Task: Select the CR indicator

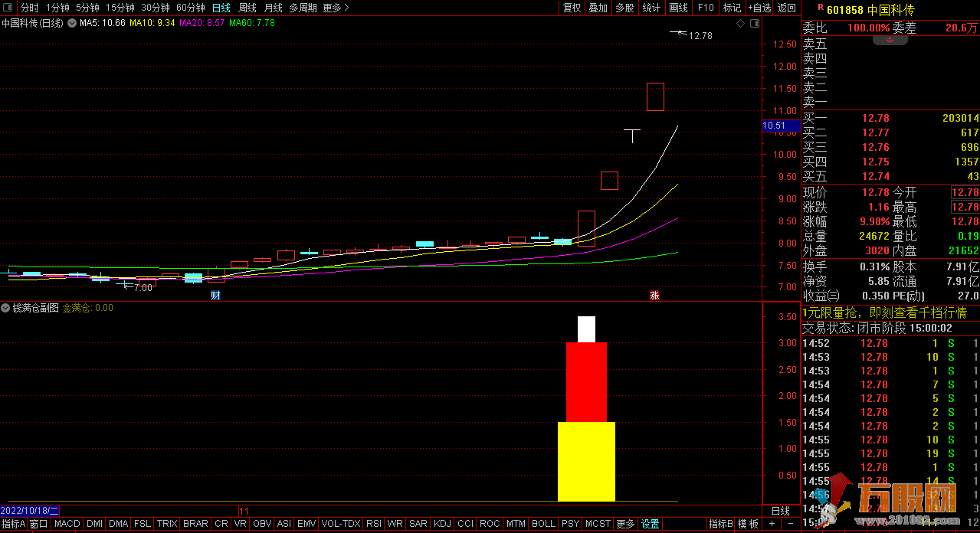Action: click(221, 524)
